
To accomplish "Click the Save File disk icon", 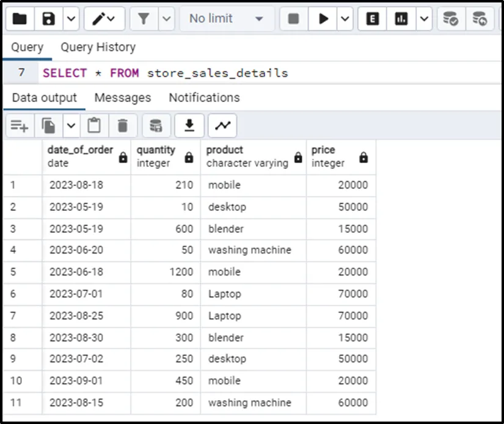I will (49, 19).
